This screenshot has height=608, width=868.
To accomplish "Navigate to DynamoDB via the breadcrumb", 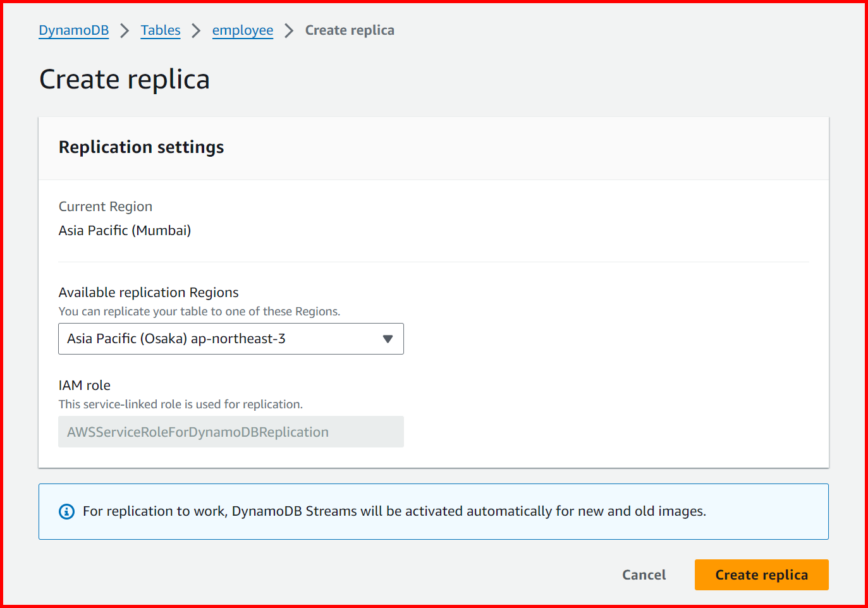I will [73, 30].
